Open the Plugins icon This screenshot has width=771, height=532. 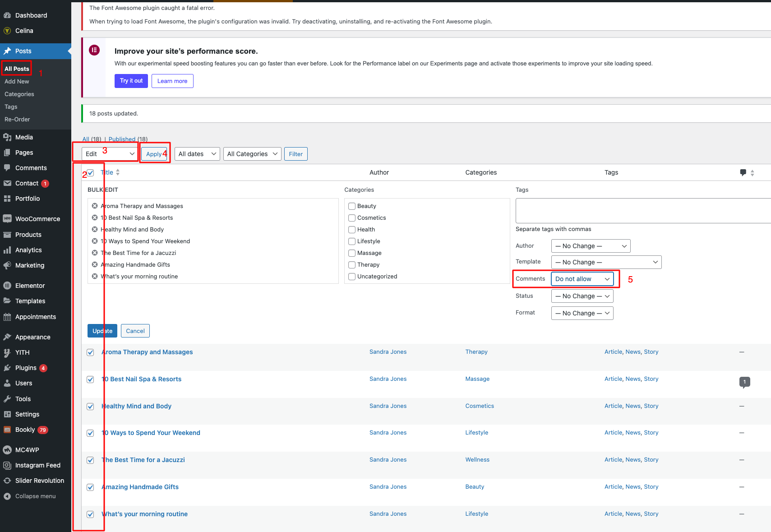(7, 368)
